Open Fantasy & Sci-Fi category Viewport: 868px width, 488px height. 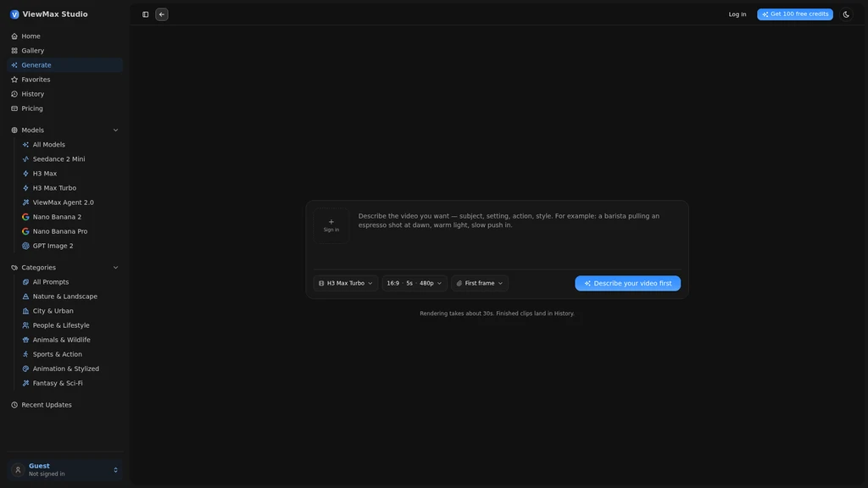click(x=70, y=383)
